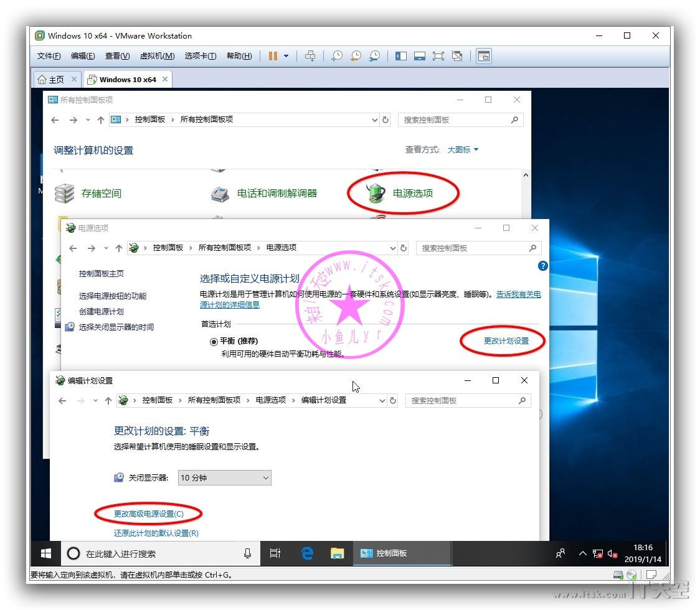Click the network icon in the system tray
The image size is (700, 610).
pos(598,554)
